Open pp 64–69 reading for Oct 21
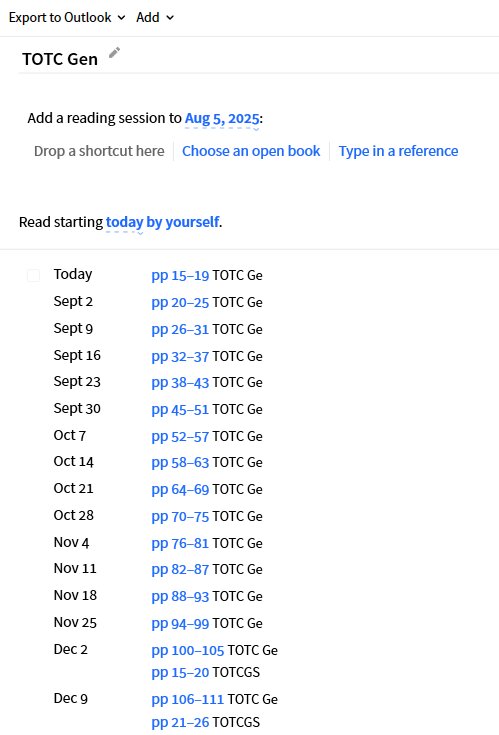Screen dimensions: 499x735 tap(180, 489)
